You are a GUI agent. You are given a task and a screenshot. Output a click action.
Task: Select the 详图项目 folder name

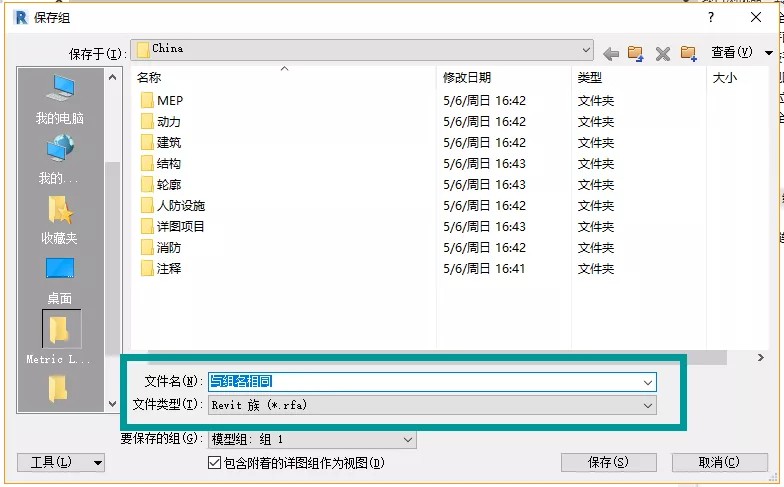pyautogui.click(x=181, y=226)
